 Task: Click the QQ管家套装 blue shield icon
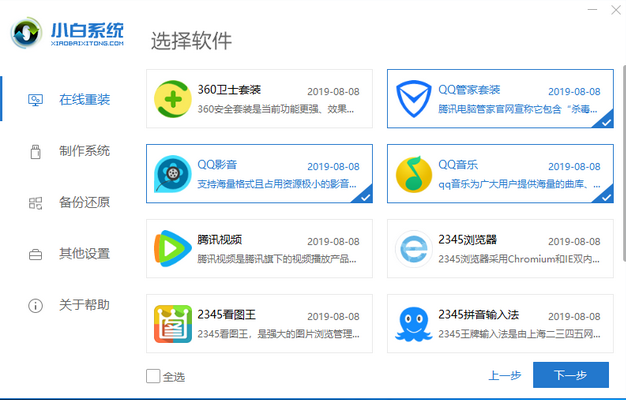point(414,99)
